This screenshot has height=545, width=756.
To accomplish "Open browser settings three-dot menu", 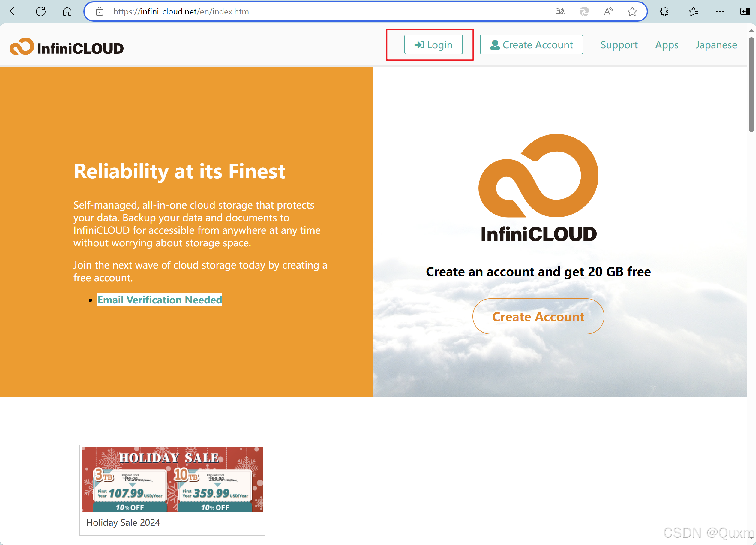I will 720,11.
